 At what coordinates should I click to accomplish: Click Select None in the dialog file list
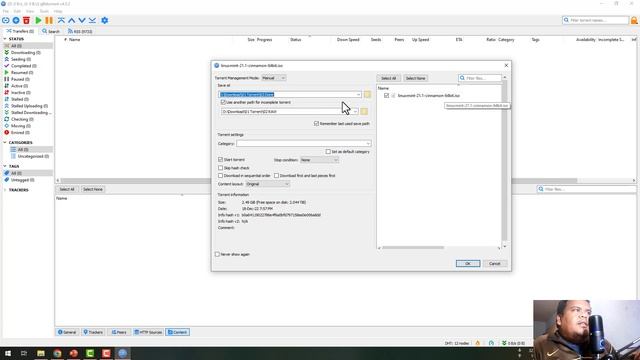pos(416,78)
